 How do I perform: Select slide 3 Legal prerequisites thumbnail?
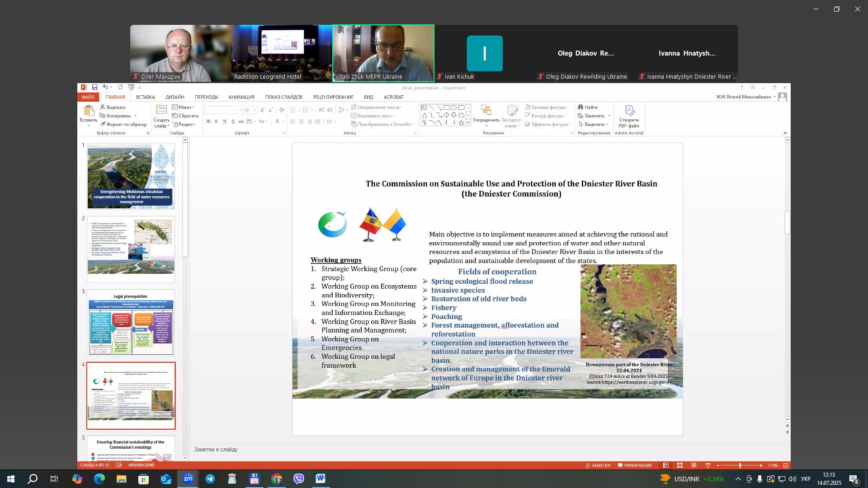tap(131, 323)
